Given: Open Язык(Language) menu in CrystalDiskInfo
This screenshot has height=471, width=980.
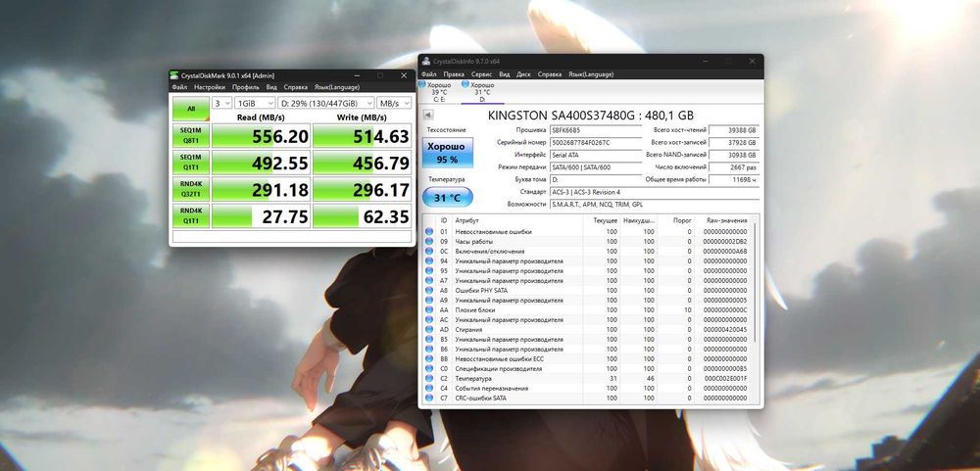Looking at the screenshot, I should click(591, 74).
